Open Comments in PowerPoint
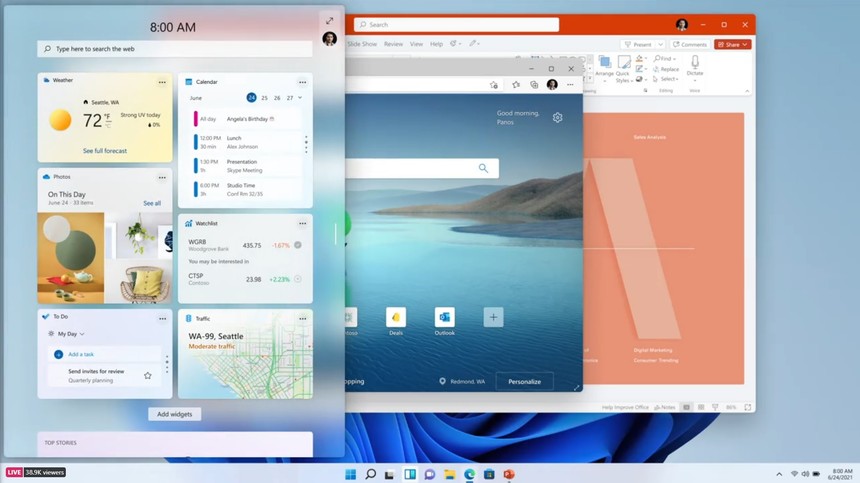 (689, 44)
